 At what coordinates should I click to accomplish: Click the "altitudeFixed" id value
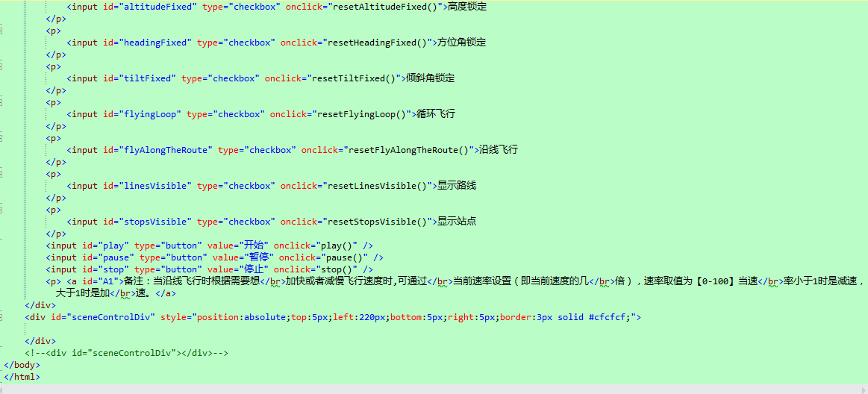tap(157, 7)
